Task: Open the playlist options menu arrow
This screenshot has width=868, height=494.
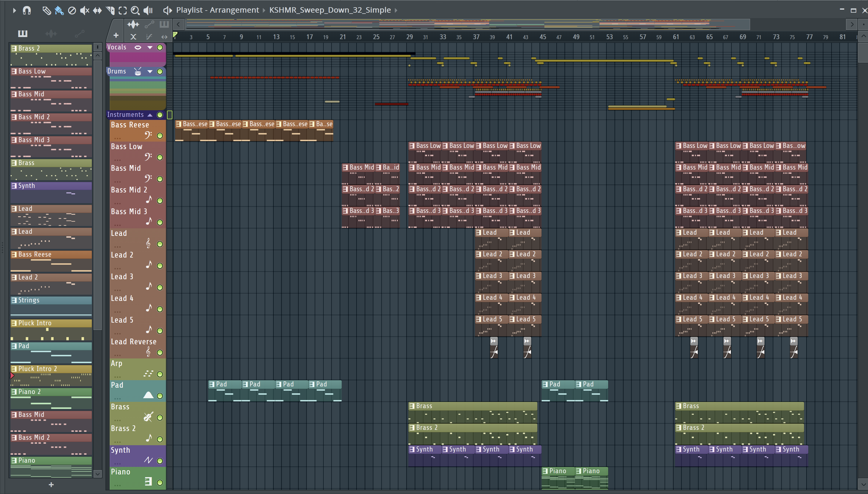Action: tap(14, 10)
